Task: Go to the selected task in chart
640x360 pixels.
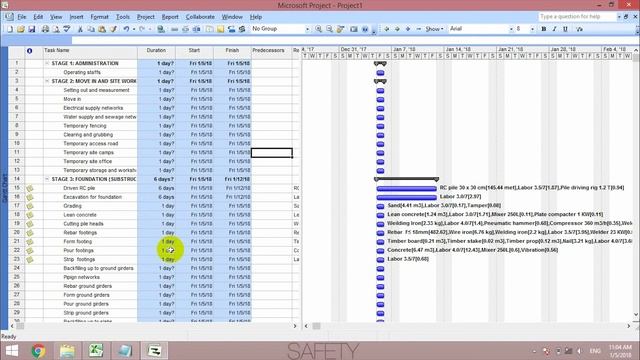Action: (340, 29)
